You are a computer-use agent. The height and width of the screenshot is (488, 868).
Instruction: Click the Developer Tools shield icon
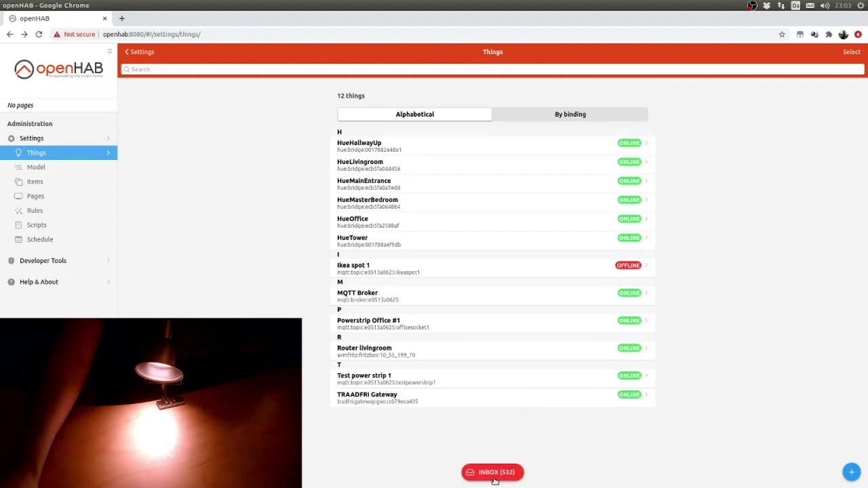coord(11,261)
